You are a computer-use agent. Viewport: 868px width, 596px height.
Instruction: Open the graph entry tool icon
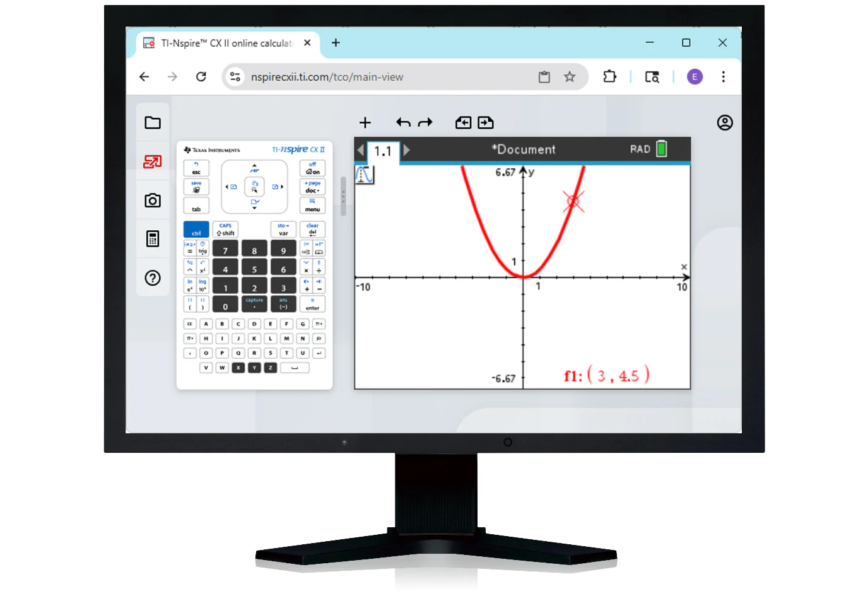point(365,175)
